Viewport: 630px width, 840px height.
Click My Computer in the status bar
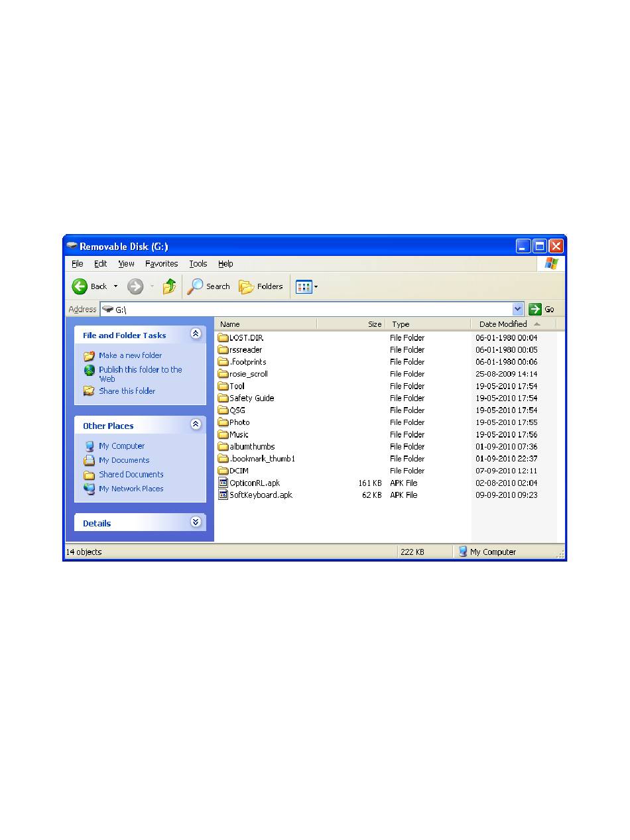click(x=487, y=552)
